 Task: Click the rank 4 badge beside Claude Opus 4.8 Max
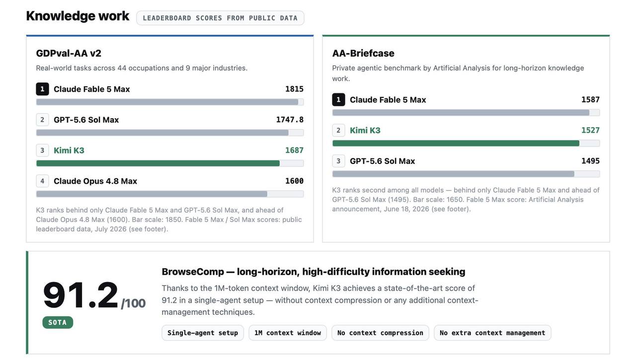click(42, 181)
